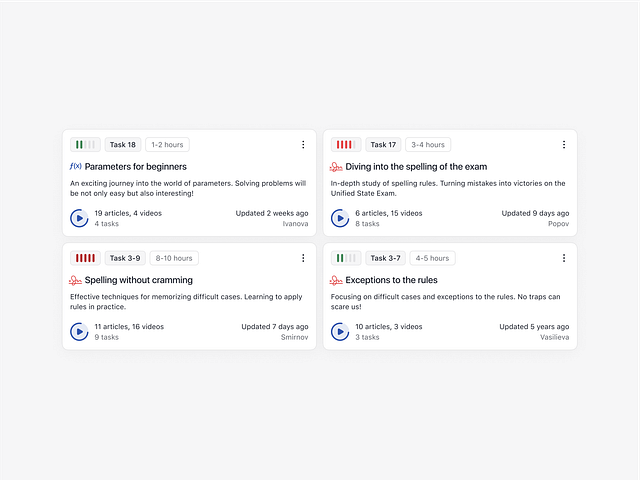
Task: Click the function icon beside Parameters for beginners
Action: (x=75, y=166)
